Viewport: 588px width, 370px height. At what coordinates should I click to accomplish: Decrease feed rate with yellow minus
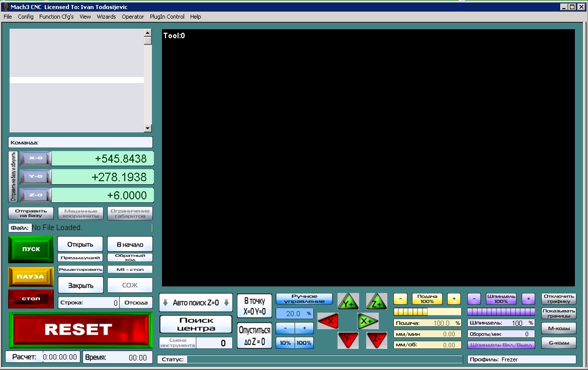[x=400, y=299]
